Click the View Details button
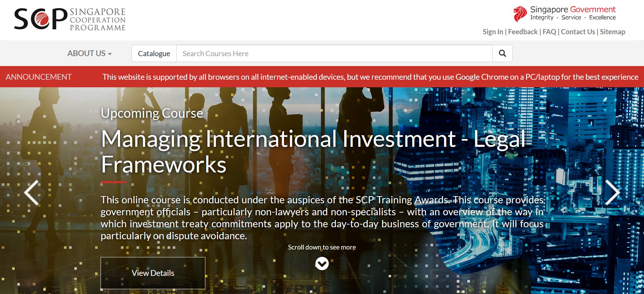The height and width of the screenshot is (294, 644). (153, 273)
